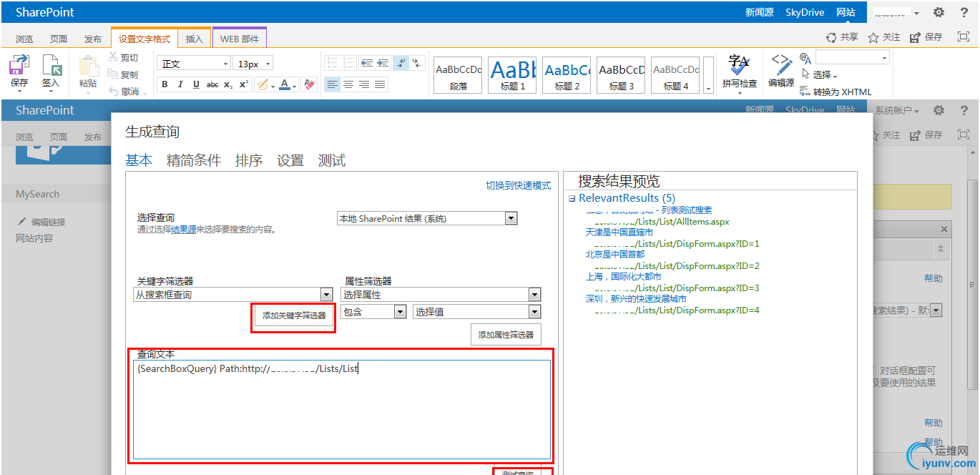Image resolution: width=980 pixels, height=475 pixels.
Task: Click into the 查询文本 text box
Action: [342, 409]
